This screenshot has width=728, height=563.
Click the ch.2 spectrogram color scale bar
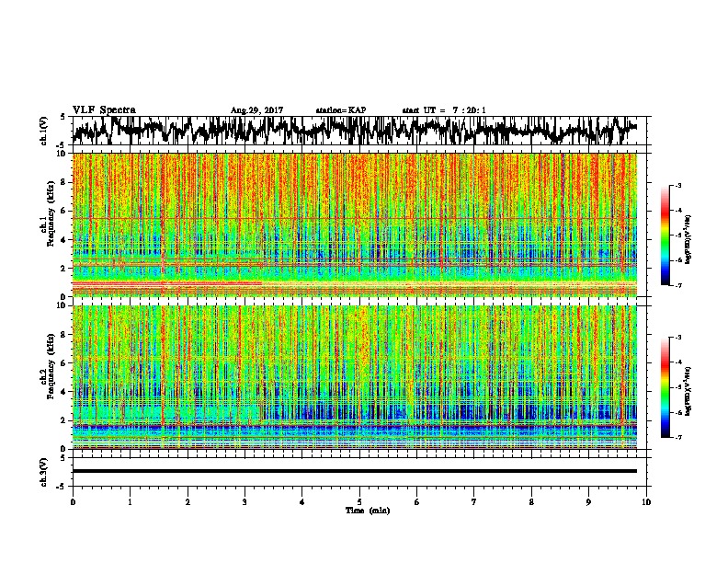[x=665, y=387]
